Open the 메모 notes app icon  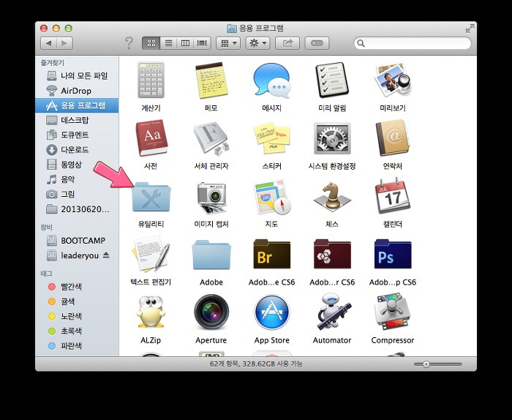[211, 80]
